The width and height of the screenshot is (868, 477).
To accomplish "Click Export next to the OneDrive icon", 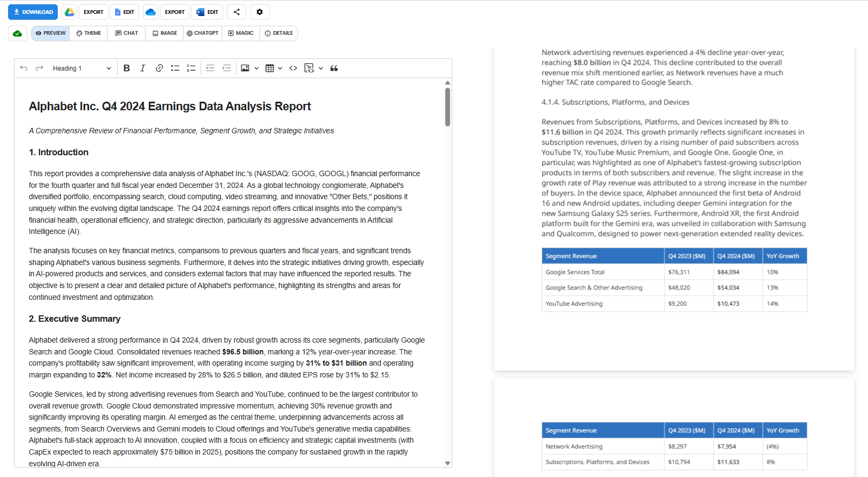I will pyautogui.click(x=174, y=12).
